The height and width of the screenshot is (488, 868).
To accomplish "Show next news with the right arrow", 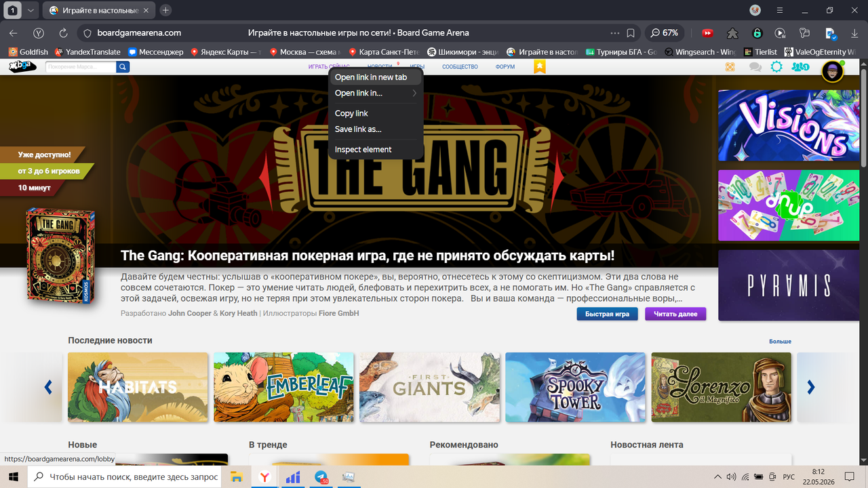I will pos(811,387).
